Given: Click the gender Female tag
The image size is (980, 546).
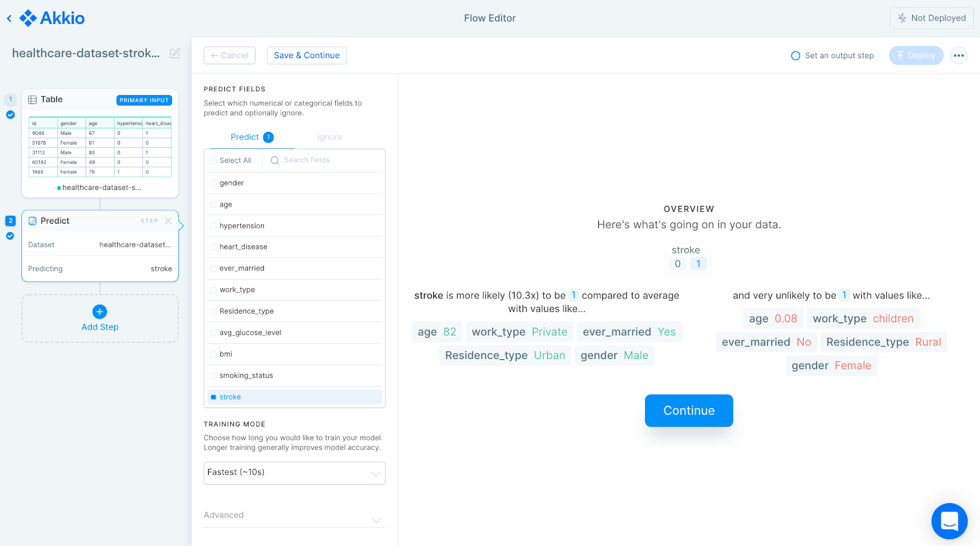Looking at the screenshot, I should click(x=831, y=366).
